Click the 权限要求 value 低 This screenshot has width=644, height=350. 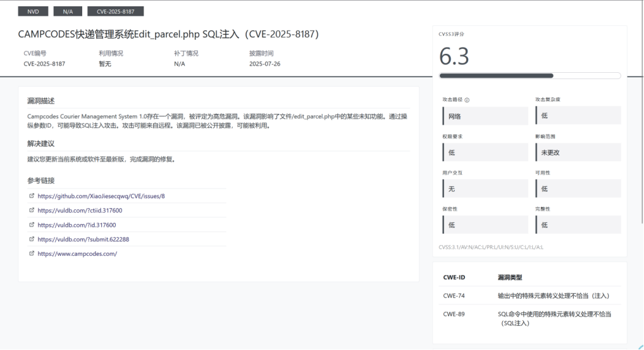click(485, 153)
